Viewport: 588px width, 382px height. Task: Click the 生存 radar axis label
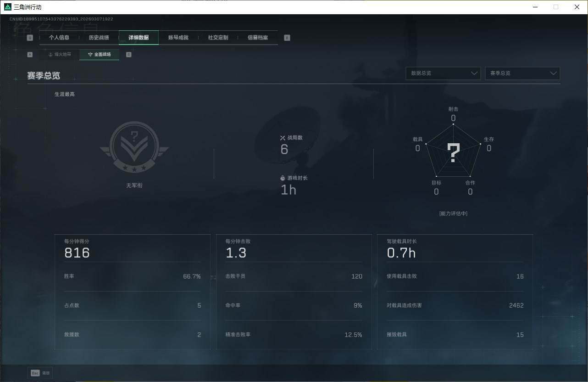tap(489, 139)
